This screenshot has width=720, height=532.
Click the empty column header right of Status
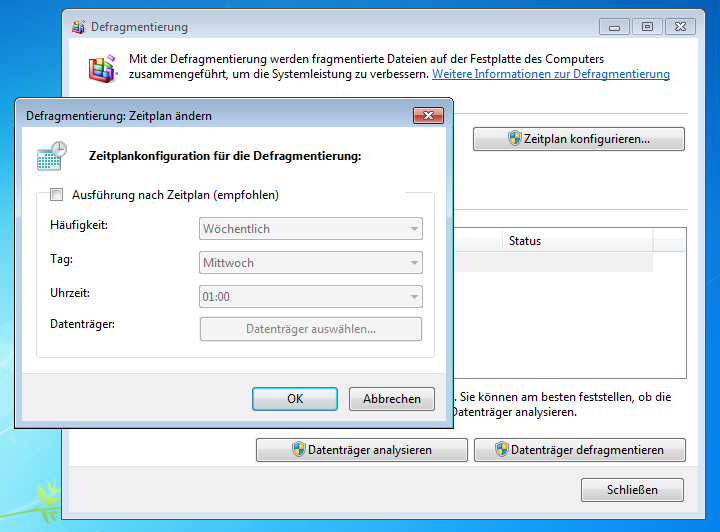pyautogui.click(x=669, y=241)
